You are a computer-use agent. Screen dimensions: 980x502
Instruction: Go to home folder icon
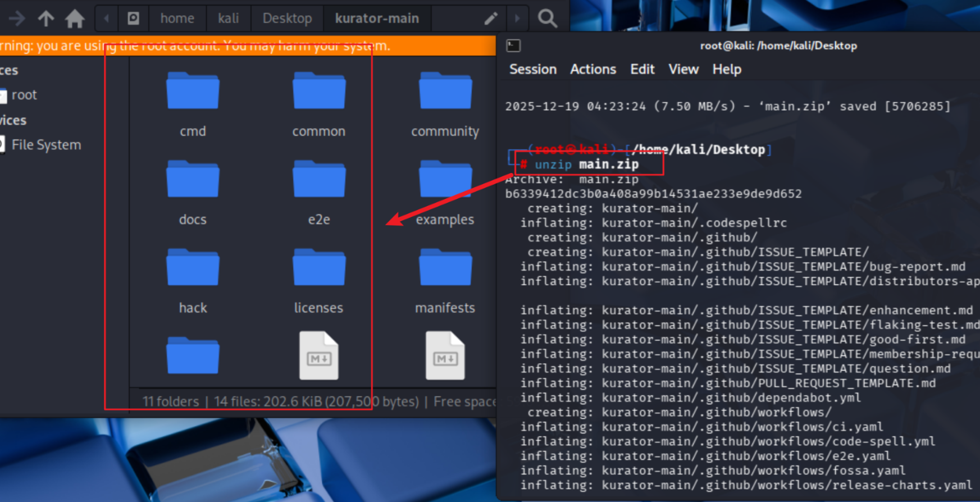coord(75,19)
